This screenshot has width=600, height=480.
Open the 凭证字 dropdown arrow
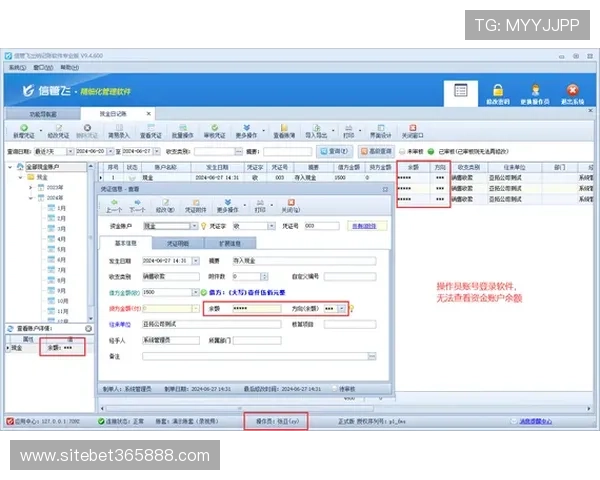[271, 226]
